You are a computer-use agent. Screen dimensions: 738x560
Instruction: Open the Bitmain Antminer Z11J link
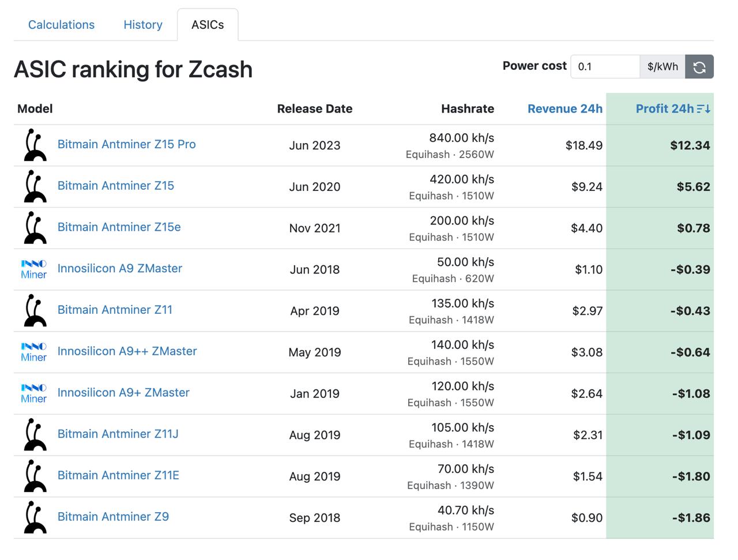118,434
